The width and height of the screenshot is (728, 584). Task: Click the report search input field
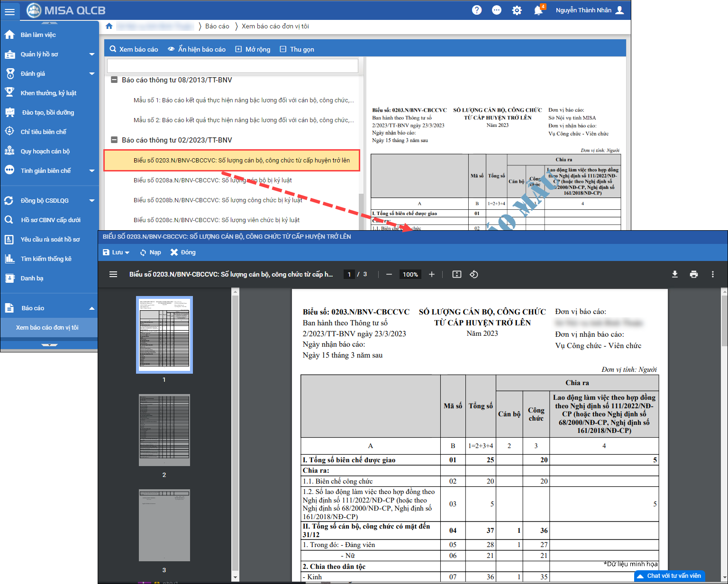(x=232, y=66)
